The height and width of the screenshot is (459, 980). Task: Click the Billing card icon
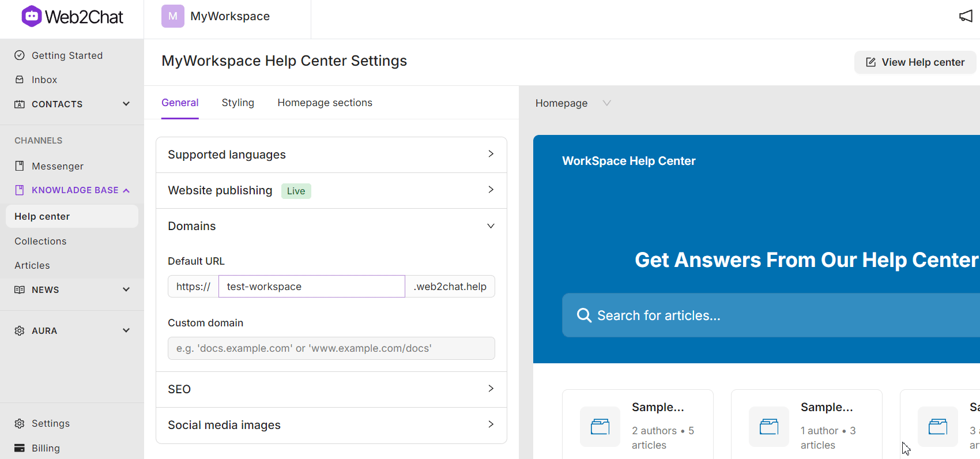click(20, 448)
